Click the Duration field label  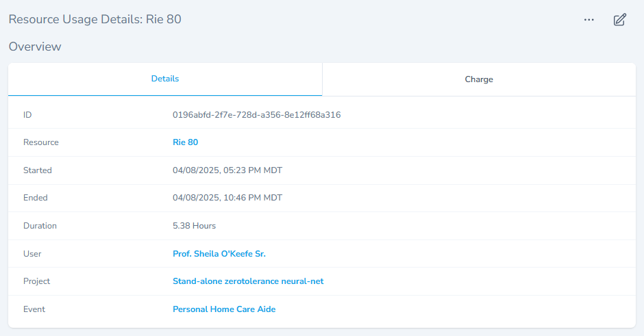point(40,226)
